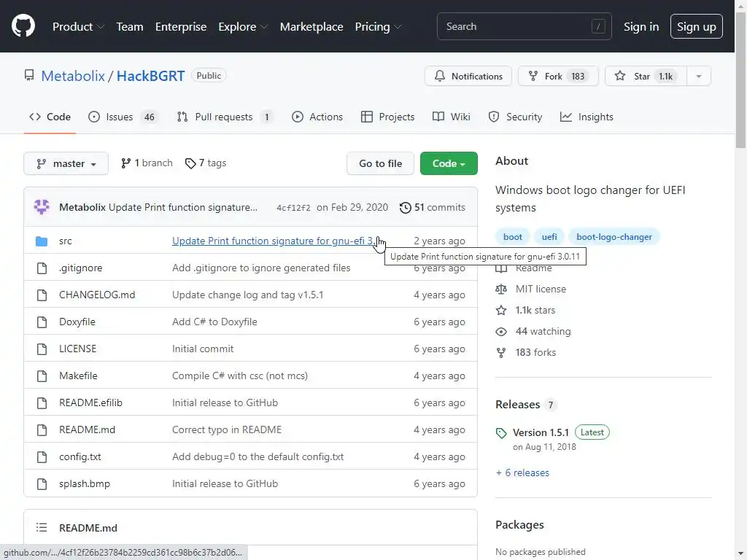The height and width of the screenshot is (560, 747).
Task: Click the src folder icon
Action: [x=42, y=241]
